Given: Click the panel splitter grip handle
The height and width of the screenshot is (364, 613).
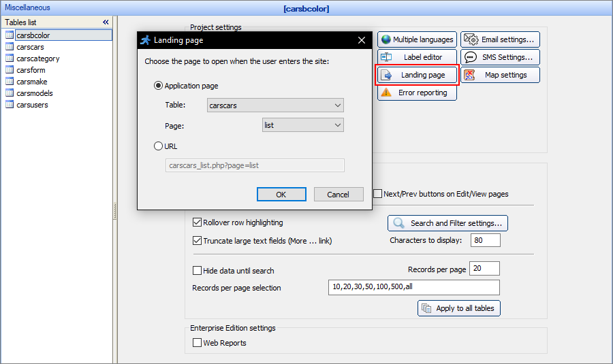Looking at the screenshot, I should (x=115, y=211).
